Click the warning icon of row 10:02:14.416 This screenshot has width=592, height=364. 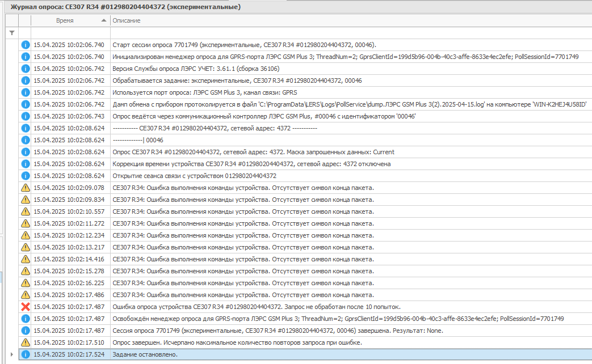click(x=26, y=259)
